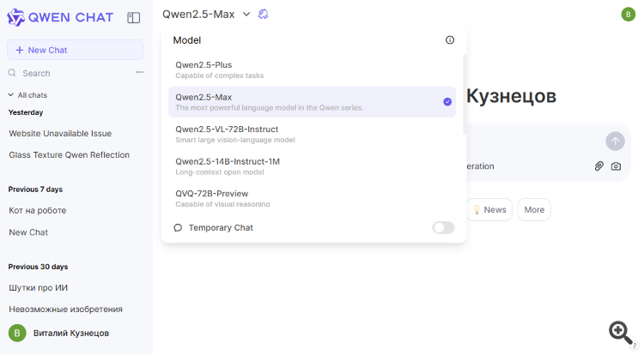
Task: Collapse the sidebar with panel icon
Action: pyautogui.click(x=133, y=18)
